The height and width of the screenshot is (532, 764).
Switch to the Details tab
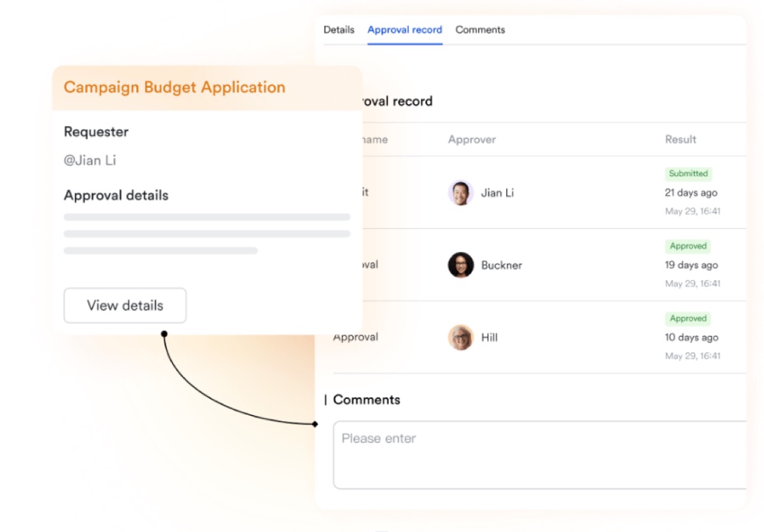pos(339,30)
